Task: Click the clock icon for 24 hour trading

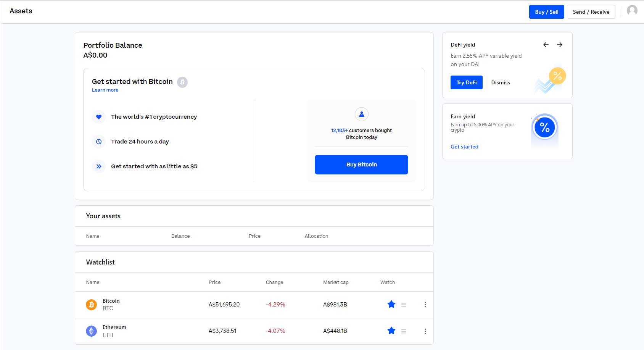Action: (99, 142)
